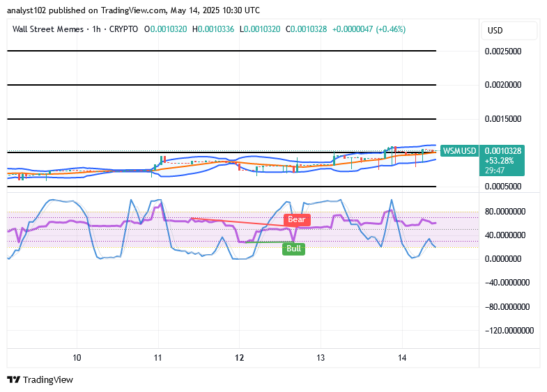The width and height of the screenshot is (547, 392).
Task: Click the green Bull divergence label
Action: point(294,249)
